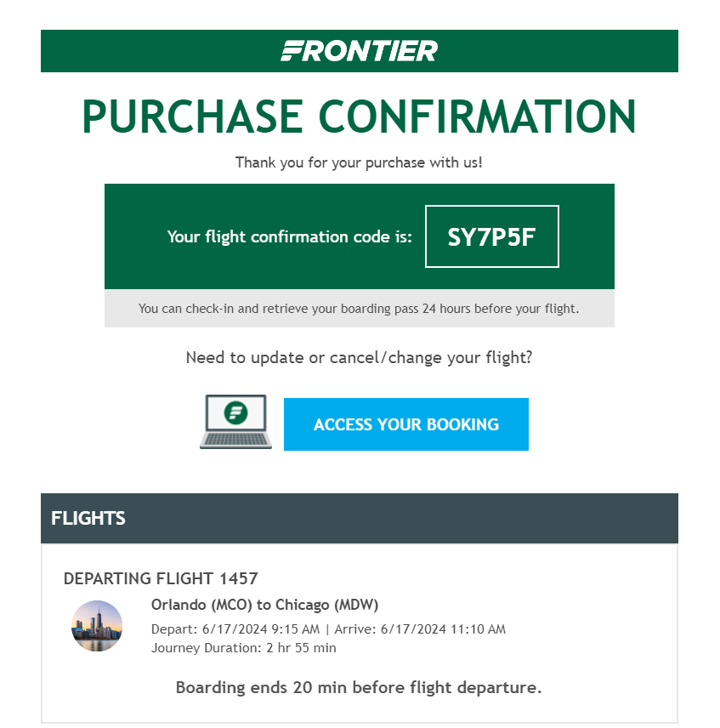Click the Orlando (MCO) to Chicago (MDW) route text
Screen dimensions: 720x728
click(x=265, y=605)
